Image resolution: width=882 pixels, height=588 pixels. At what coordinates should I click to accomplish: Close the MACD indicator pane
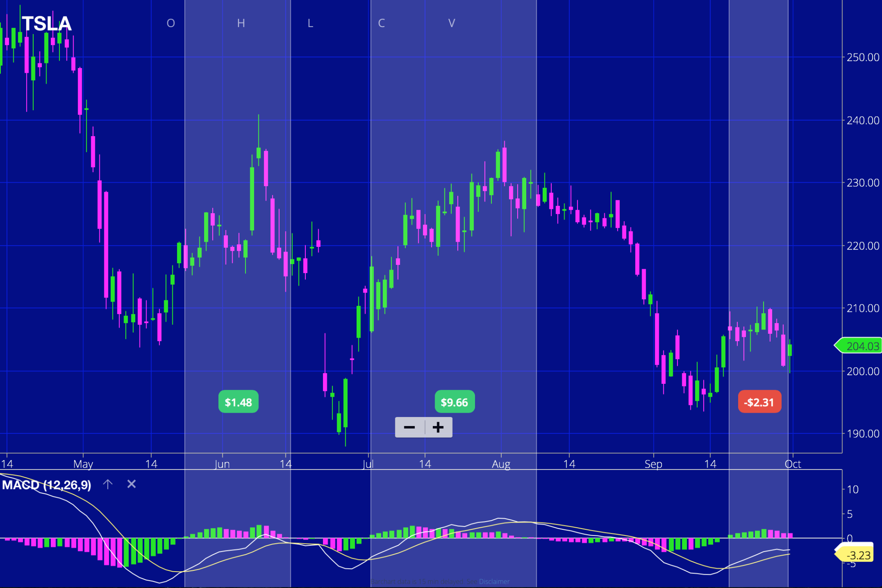pyautogui.click(x=132, y=484)
